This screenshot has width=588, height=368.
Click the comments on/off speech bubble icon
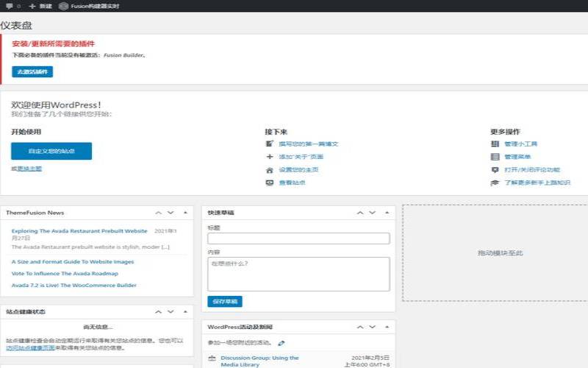coord(495,170)
